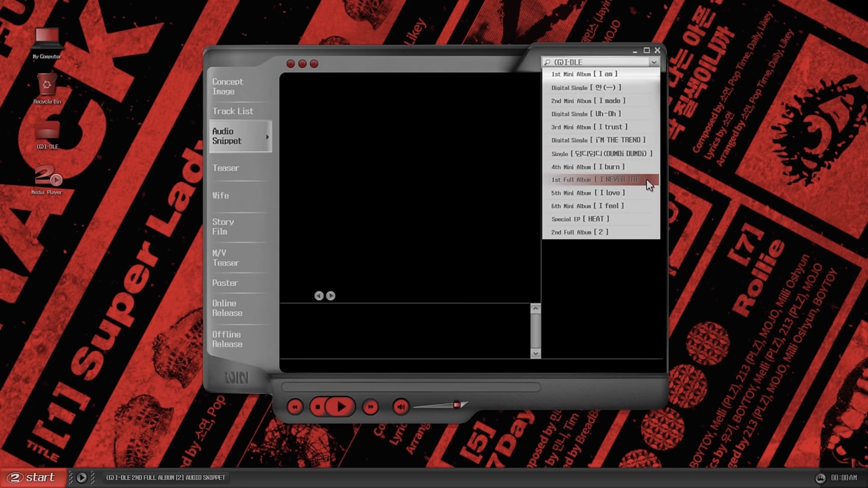Select Special EP [ HEAT ]
The height and width of the screenshot is (488, 868).
[x=601, y=219]
